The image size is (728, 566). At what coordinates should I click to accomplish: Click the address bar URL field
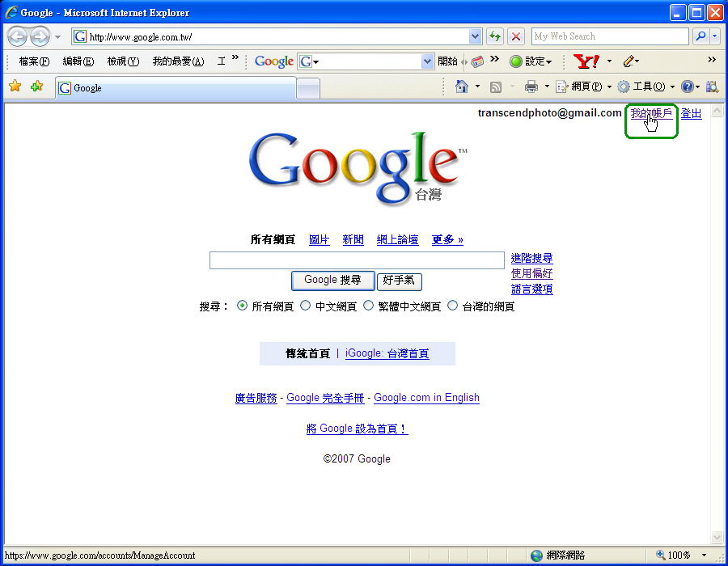pyautogui.click(x=277, y=36)
